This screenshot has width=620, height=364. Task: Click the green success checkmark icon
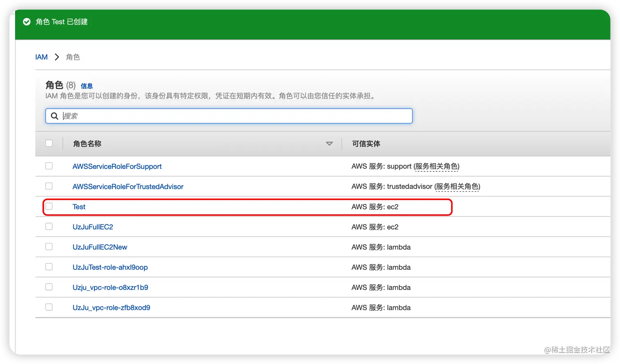27,22
